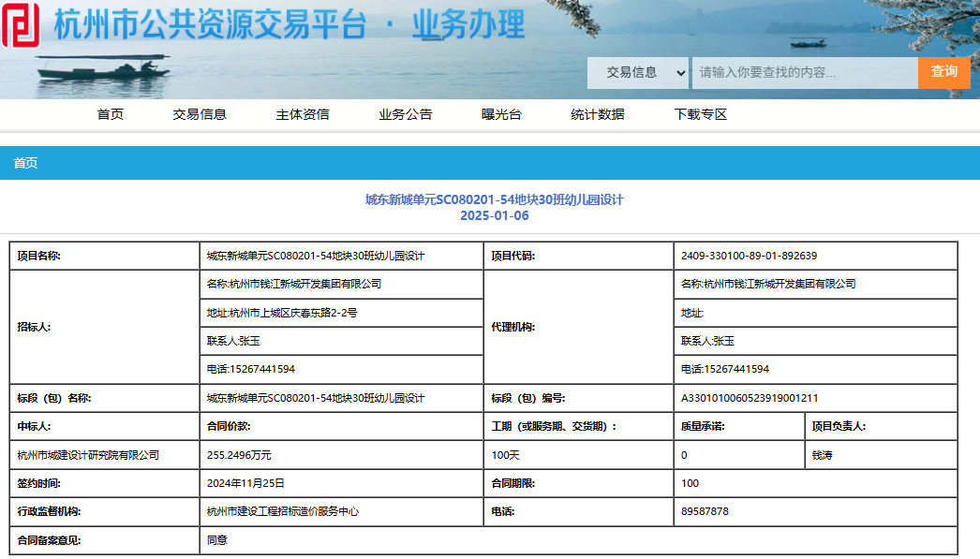This screenshot has width=980, height=559.
Task: Click the 签约时间 label cell
Action: click(104, 483)
